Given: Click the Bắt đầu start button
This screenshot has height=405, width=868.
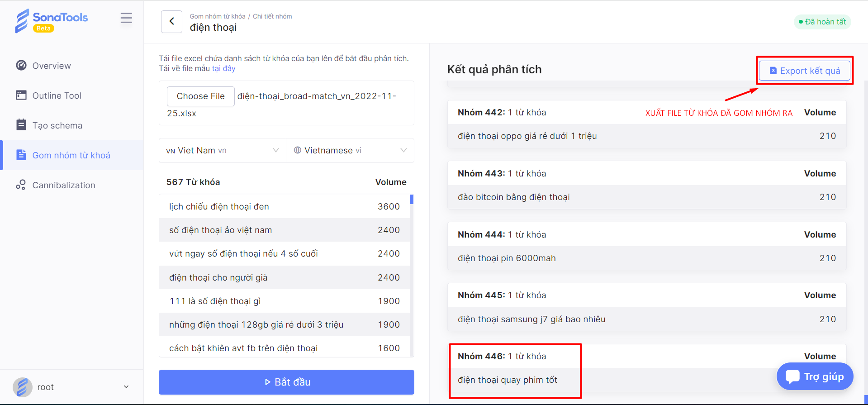Looking at the screenshot, I should click(286, 382).
